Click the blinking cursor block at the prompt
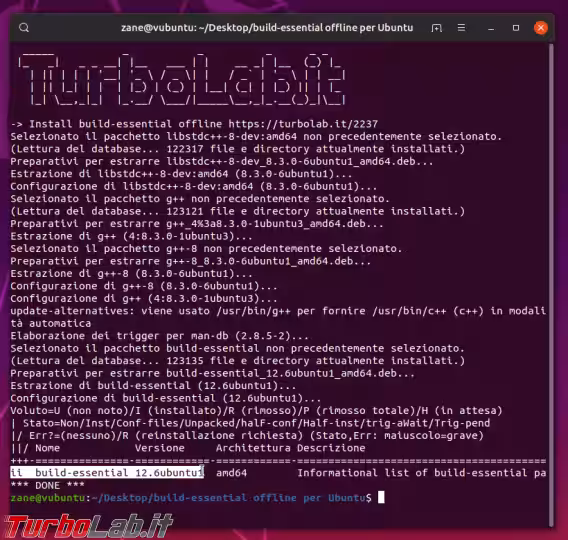The height and width of the screenshot is (540, 568). 381,498
